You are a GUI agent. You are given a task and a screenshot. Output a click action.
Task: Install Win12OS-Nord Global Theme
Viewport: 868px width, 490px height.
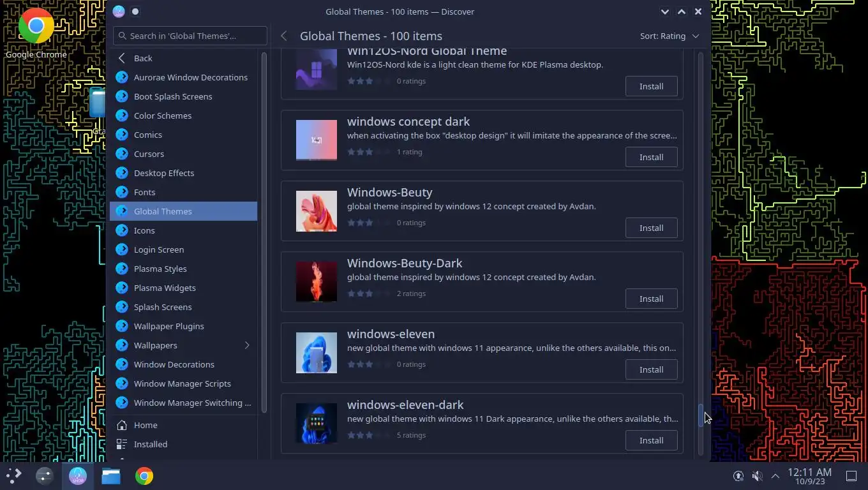click(x=651, y=86)
